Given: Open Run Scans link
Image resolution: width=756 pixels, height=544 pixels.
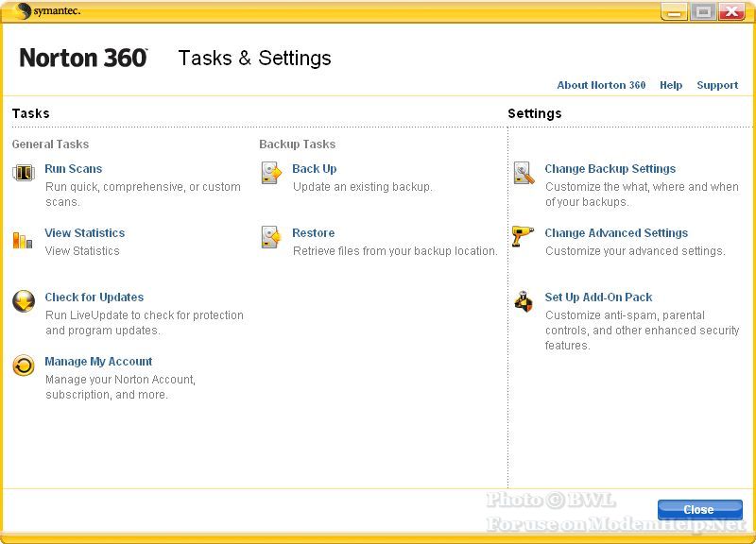Looking at the screenshot, I should click(x=74, y=169).
